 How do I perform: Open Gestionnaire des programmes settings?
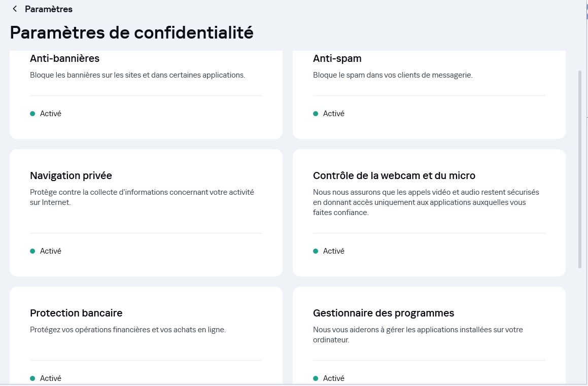tap(429, 336)
